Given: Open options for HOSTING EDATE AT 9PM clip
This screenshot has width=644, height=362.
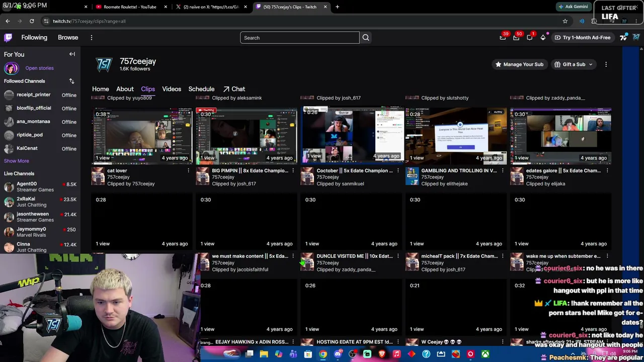Looking at the screenshot, I should click(x=397, y=342).
